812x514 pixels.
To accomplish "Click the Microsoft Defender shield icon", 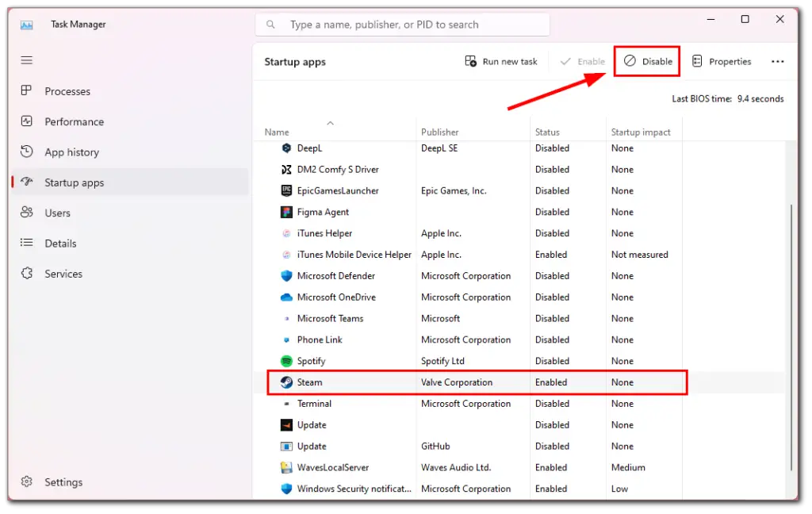I will [x=286, y=276].
